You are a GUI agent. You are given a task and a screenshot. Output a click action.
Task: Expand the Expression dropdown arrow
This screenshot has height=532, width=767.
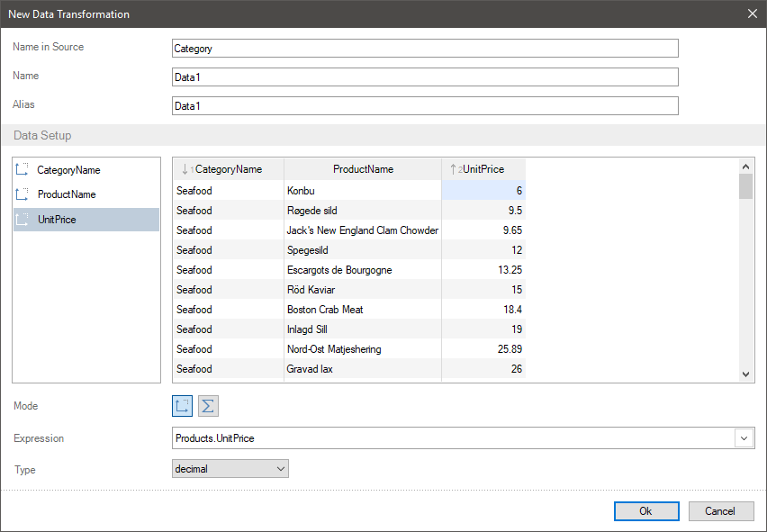tap(744, 438)
